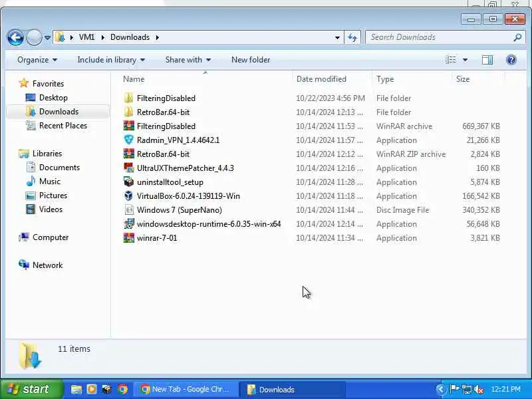
Task: Click the 340,352 KB size value
Action: [481, 210]
